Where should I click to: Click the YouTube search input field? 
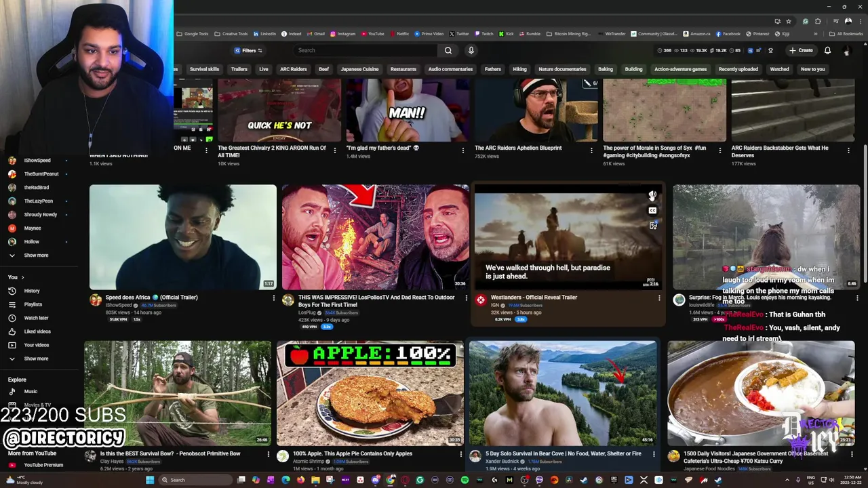coord(366,50)
